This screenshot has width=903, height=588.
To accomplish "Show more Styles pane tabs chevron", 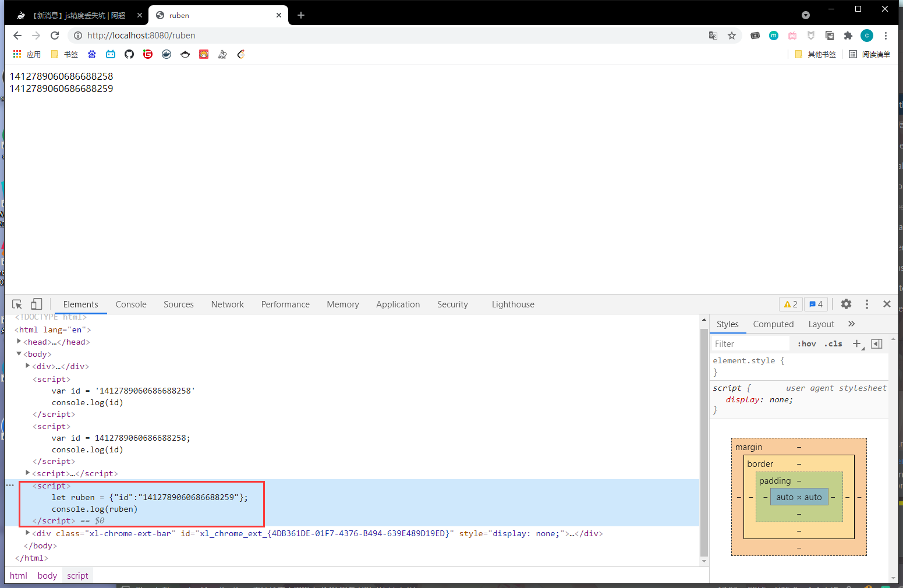I will point(851,324).
